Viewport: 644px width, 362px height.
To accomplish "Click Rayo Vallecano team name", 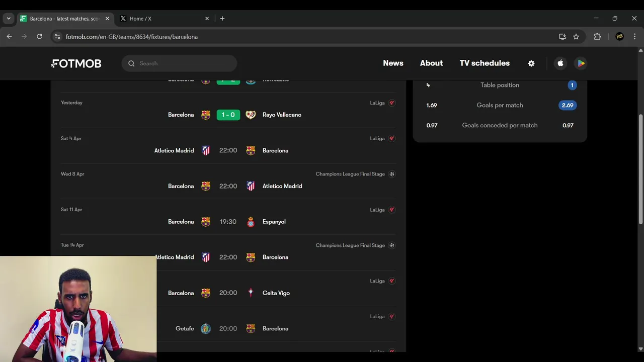I will pyautogui.click(x=282, y=115).
